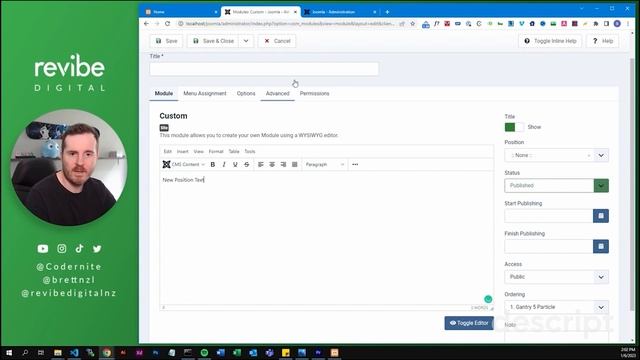Image resolution: width=640 pixels, height=360 pixels.
Task: Open the Status Published dropdown
Action: (x=556, y=186)
